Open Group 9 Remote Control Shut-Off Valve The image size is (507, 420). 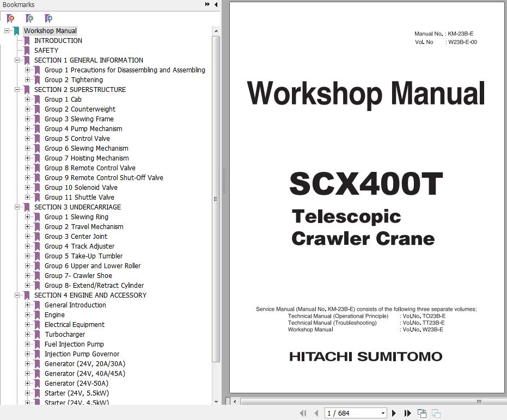point(104,178)
